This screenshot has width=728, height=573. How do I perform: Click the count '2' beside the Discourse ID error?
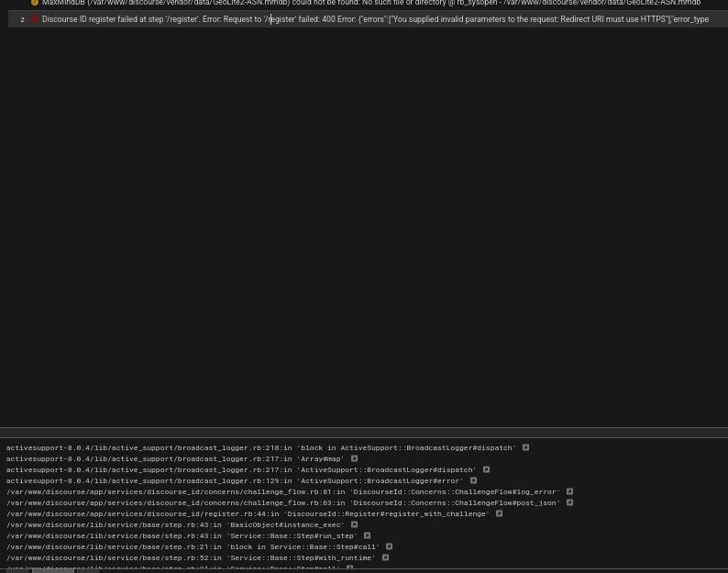click(22, 19)
